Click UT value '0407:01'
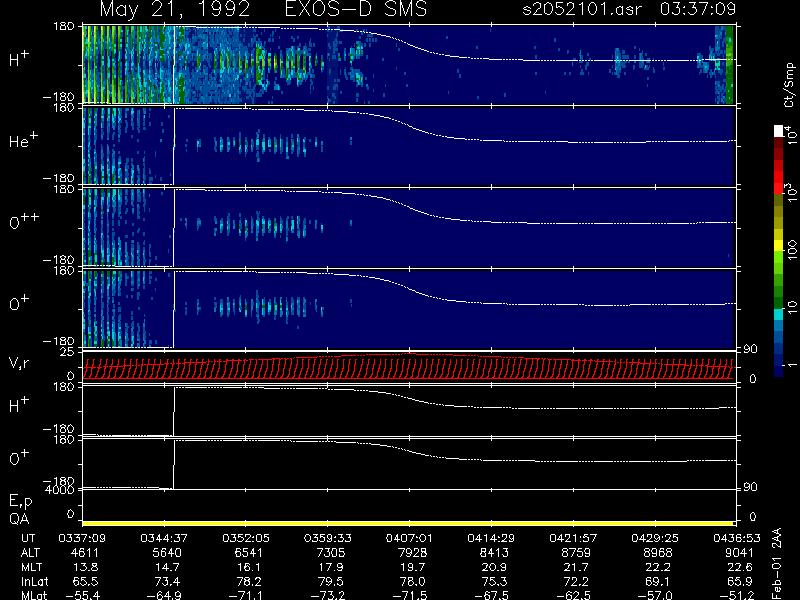This screenshot has width=800, height=600. (x=409, y=538)
